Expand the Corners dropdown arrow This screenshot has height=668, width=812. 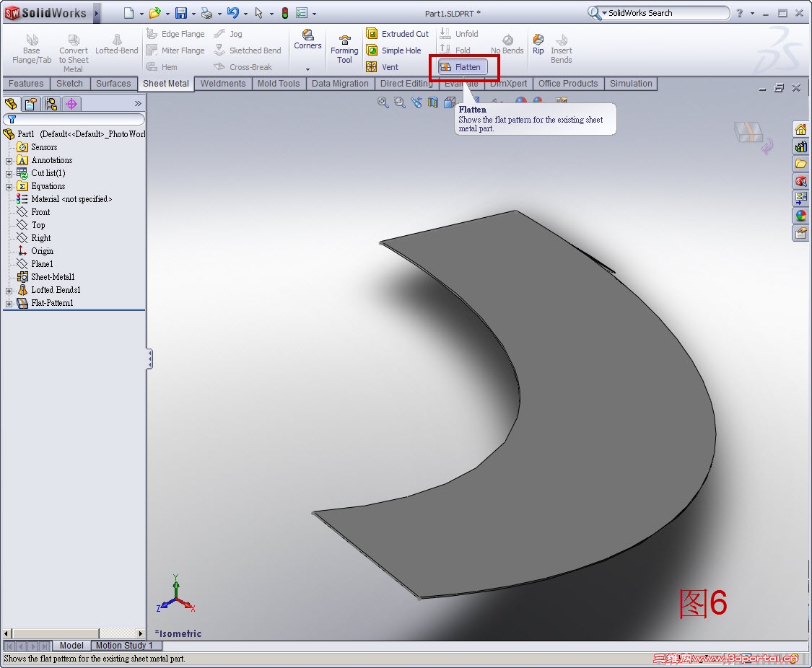click(307, 69)
